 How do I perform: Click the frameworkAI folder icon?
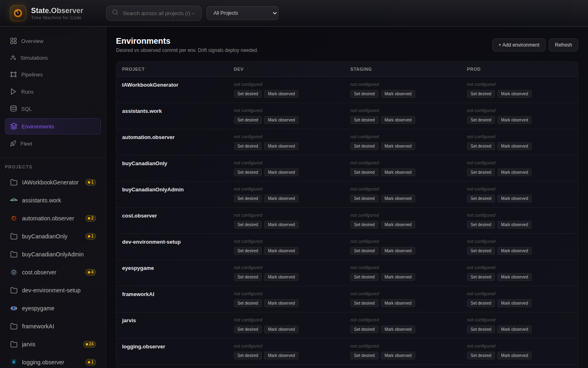[x=14, y=326]
